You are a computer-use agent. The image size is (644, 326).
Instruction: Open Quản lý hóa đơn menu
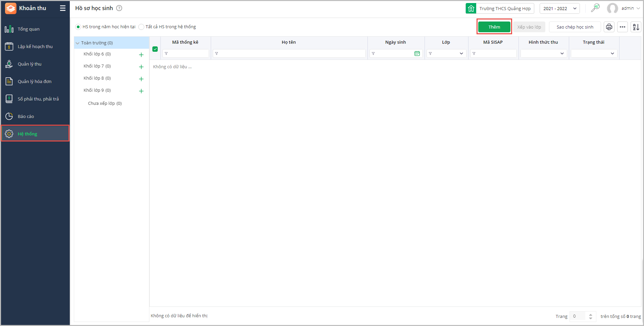pyautogui.click(x=35, y=81)
